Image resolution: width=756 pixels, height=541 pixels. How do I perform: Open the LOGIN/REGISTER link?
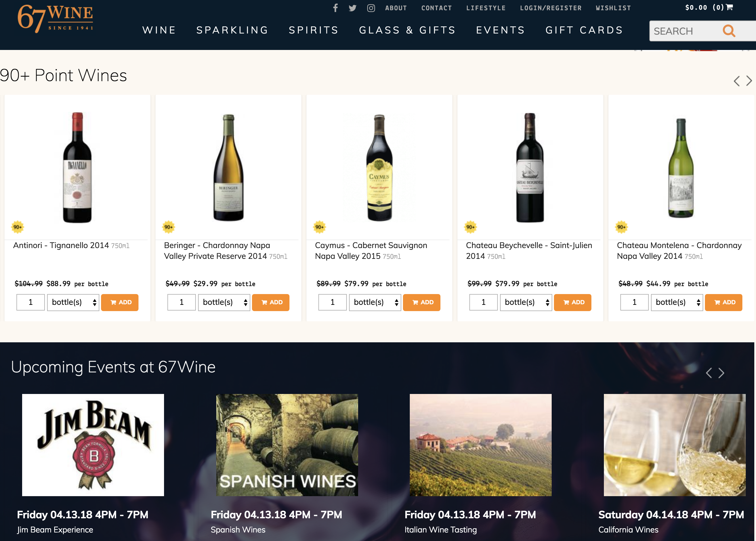[551, 8]
